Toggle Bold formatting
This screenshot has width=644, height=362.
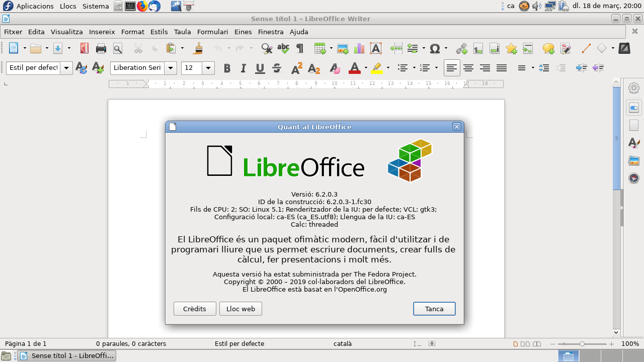tap(227, 68)
